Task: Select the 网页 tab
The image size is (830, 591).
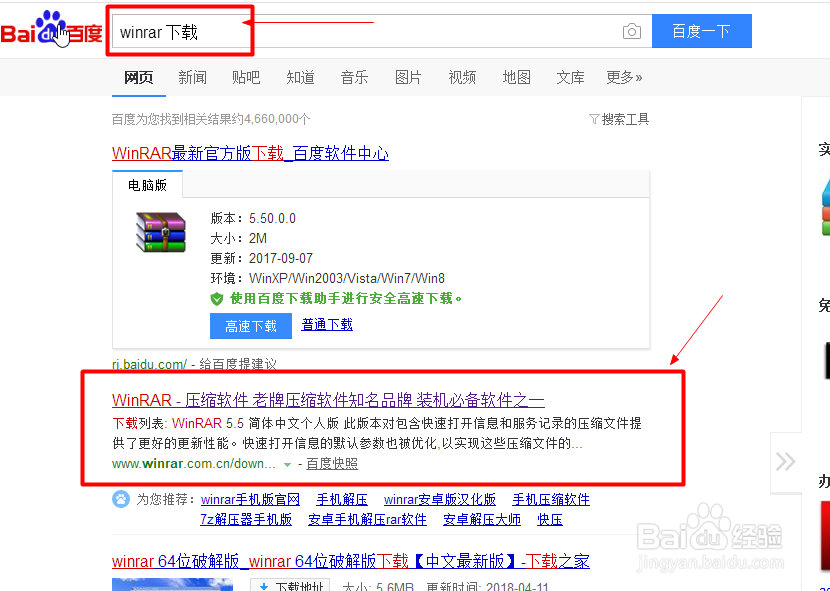Action: point(139,78)
